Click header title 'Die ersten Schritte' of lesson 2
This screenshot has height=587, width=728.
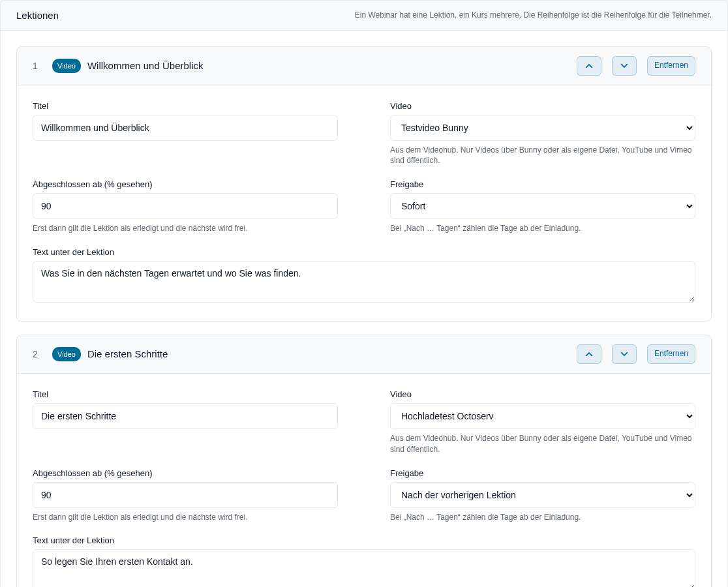(128, 354)
